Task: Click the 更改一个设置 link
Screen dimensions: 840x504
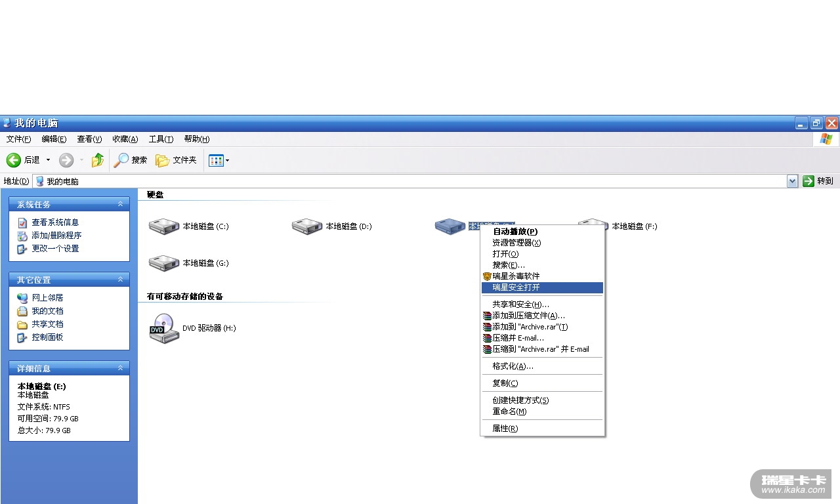Action: (55, 249)
